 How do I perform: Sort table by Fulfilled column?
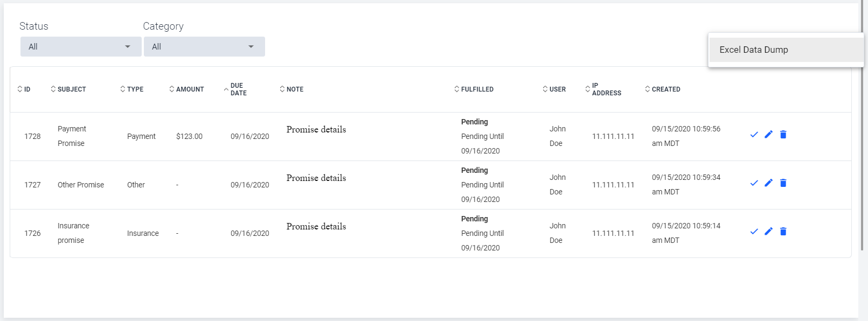tap(474, 89)
